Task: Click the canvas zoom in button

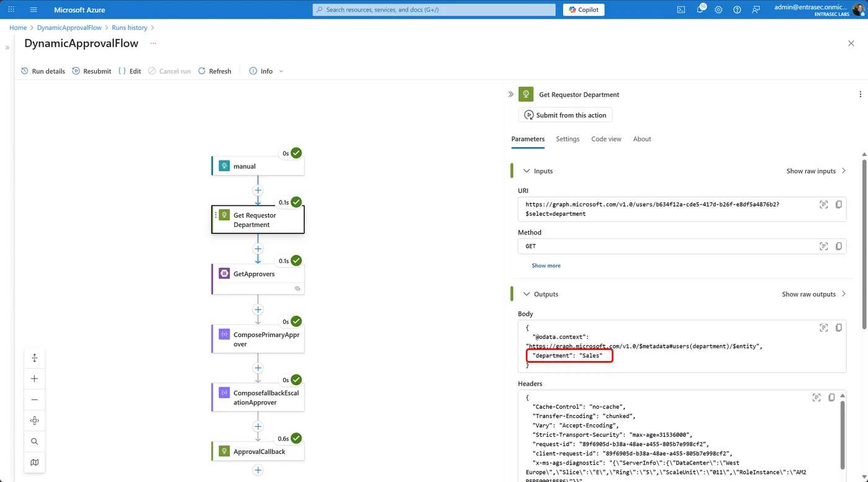Action: coord(34,378)
